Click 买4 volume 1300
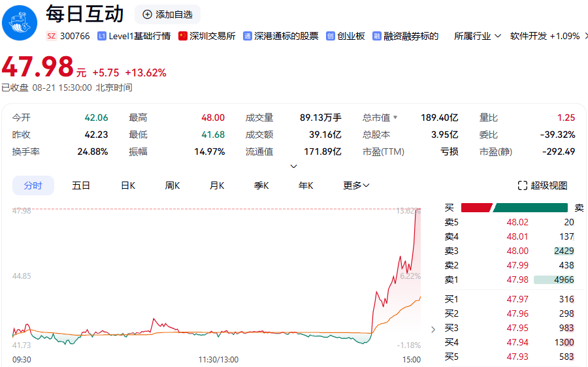The width and height of the screenshot is (588, 367). [564, 342]
